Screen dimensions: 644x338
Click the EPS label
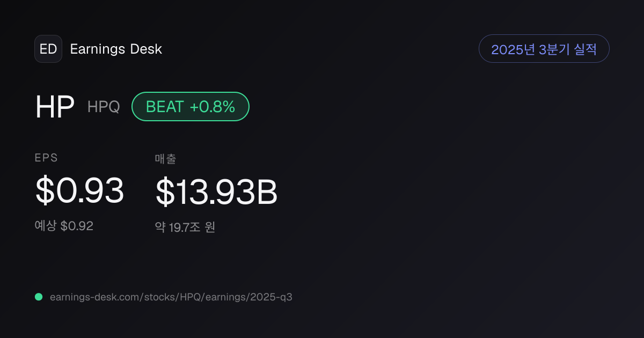pos(46,158)
